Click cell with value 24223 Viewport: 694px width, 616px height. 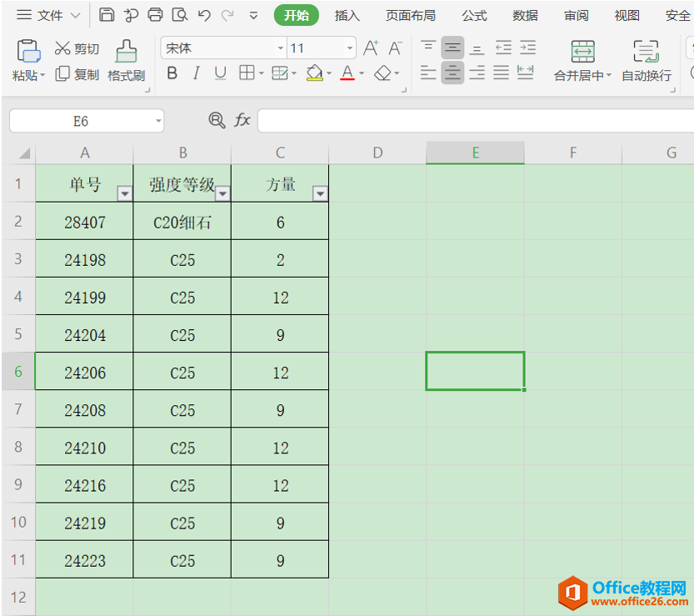(x=84, y=559)
